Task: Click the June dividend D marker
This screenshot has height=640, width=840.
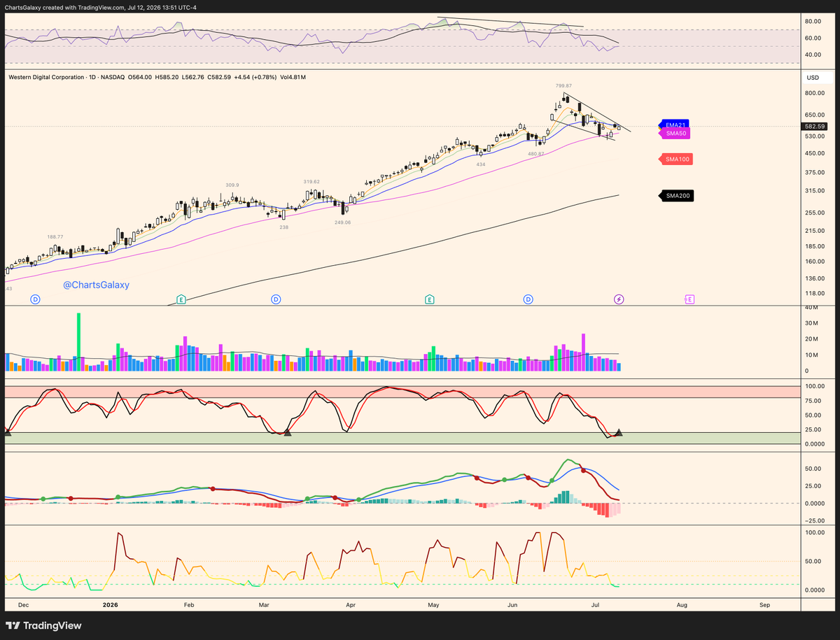Action: 528,299
